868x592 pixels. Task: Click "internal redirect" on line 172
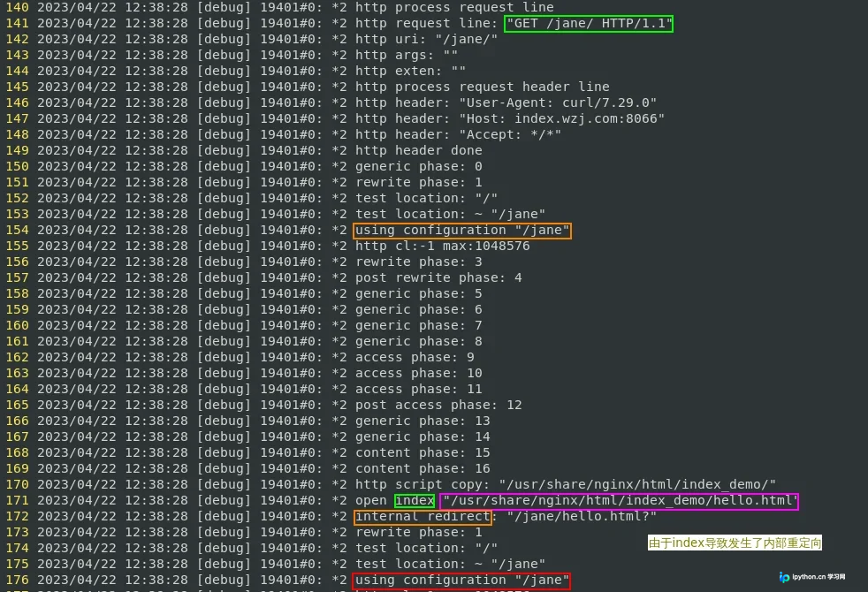pyautogui.click(x=423, y=516)
